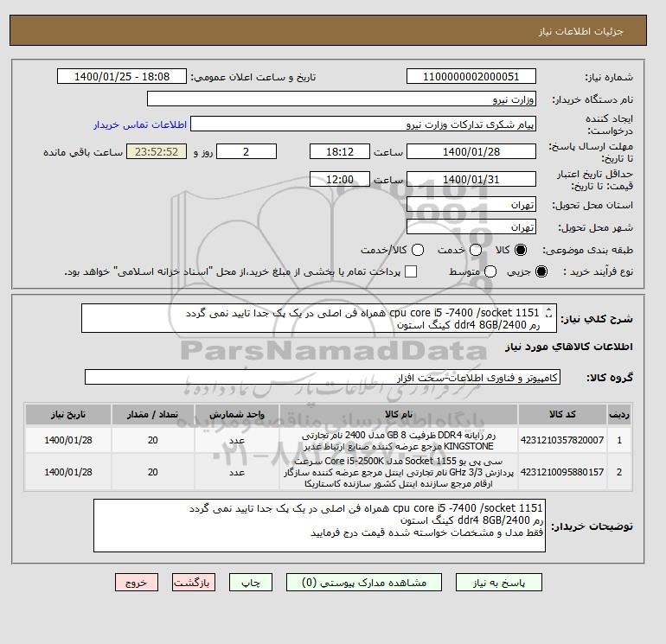Click اطلاعات کالاهای مورد نیاز section title
Image resolution: width=666 pixels, height=644 pixels.
(569, 347)
